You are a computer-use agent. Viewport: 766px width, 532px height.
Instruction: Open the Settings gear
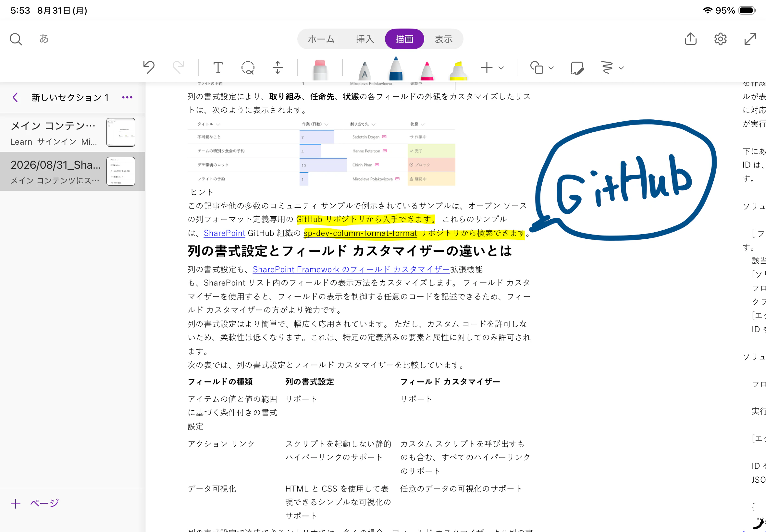point(720,39)
